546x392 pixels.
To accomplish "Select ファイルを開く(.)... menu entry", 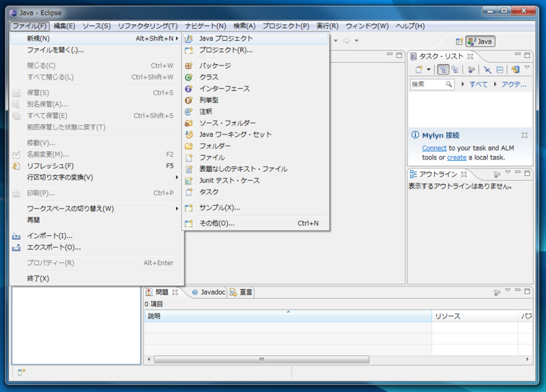I will 96,50.
